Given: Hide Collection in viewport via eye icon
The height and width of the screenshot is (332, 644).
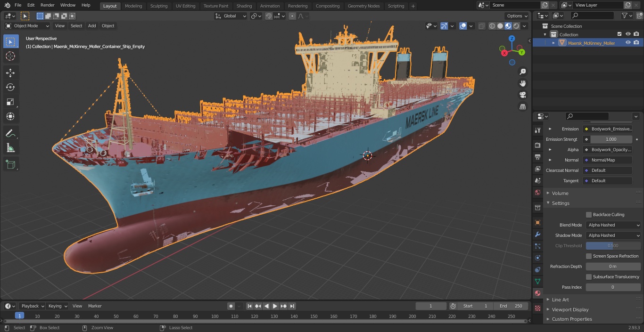Looking at the screenshot, I should pyautogui.click(x=628, y=34).
